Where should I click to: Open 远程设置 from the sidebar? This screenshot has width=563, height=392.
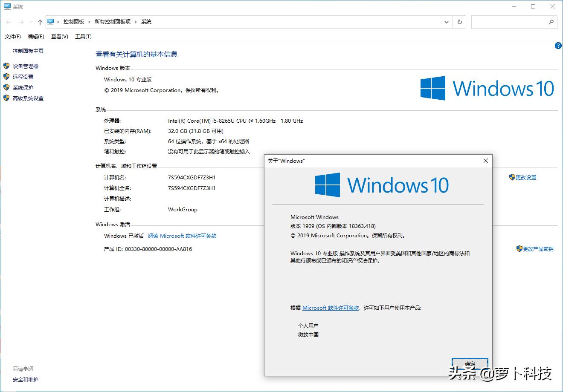pos(23,77)
